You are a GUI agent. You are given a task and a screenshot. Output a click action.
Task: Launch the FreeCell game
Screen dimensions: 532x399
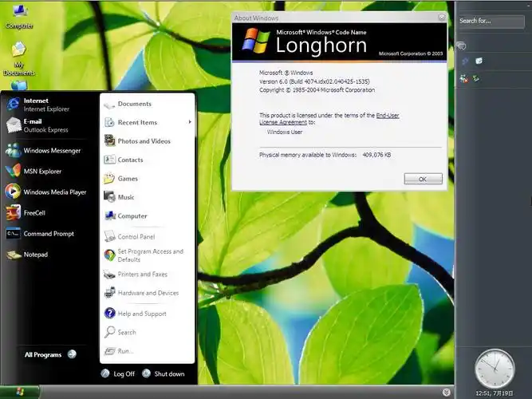coord(32,213)
